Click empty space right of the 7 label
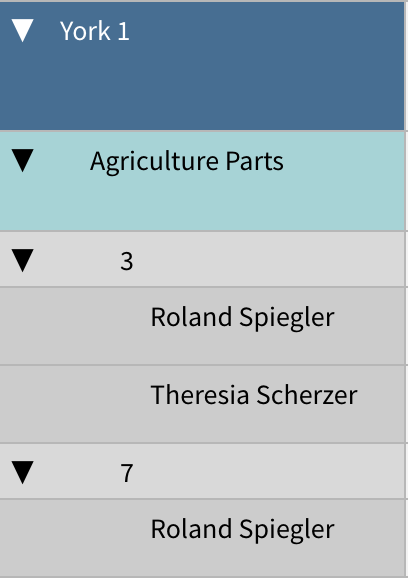The height and width of the screenshot is (578, 408). tap(269, 471)
